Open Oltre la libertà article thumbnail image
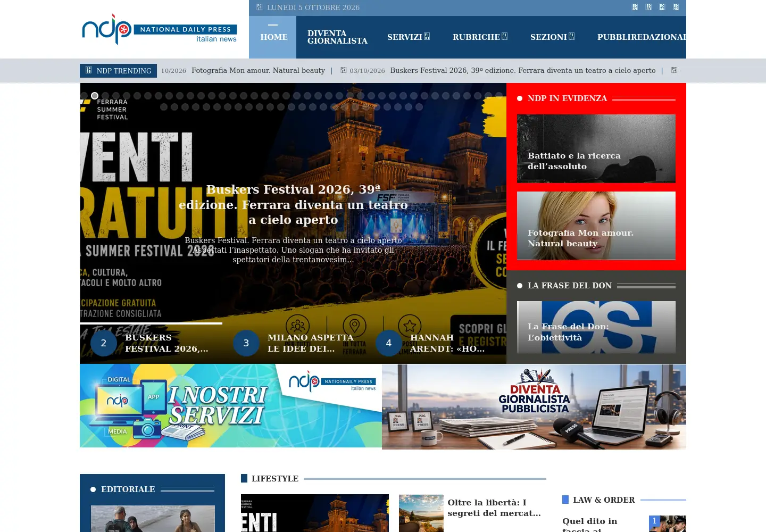766x532 pixels. pos(421,513)
